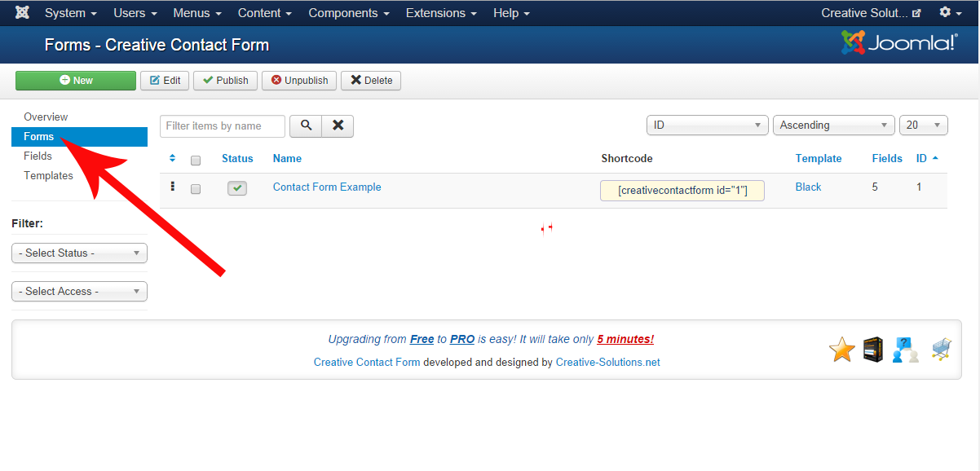Open the Users menu
The width and height of the screenshot is (980, 471).
point(135,13)
